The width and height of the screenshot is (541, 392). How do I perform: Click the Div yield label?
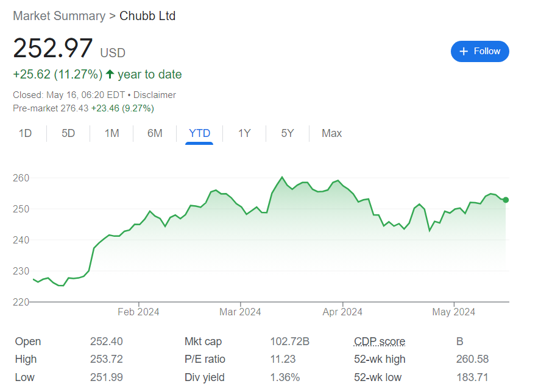coord(204,377)
